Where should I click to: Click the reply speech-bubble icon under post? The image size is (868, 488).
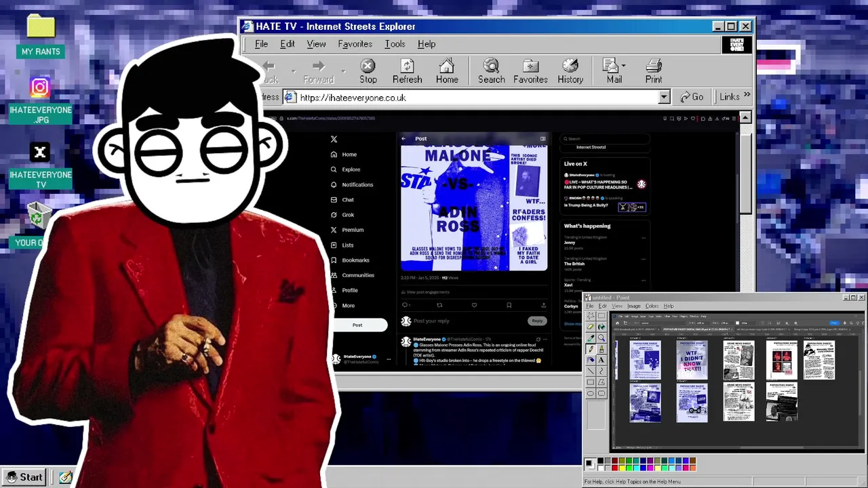(405, 305)
